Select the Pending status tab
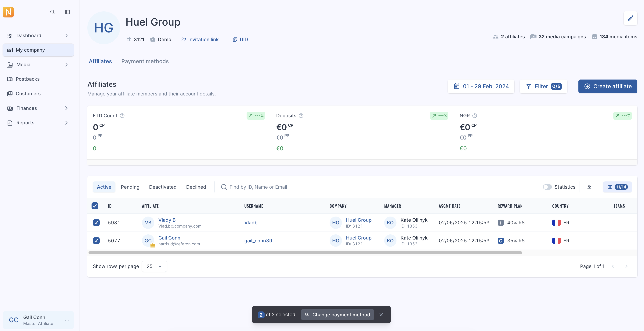 pyautogui.click(x=130, y=187)
